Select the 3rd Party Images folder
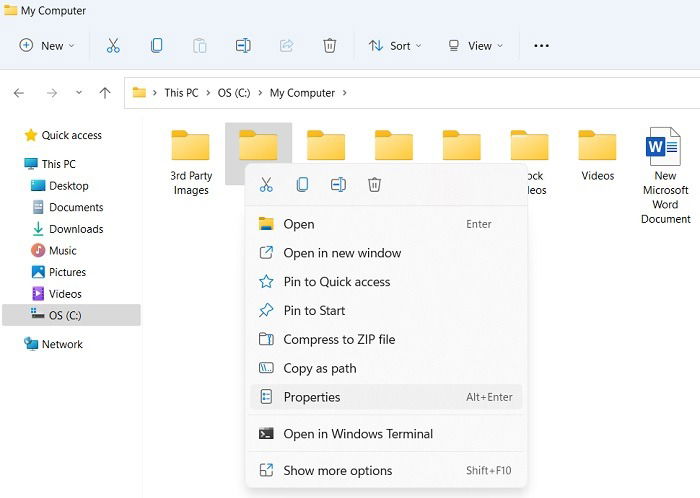This screenshot has width=700, height=498. click(191, 162)
